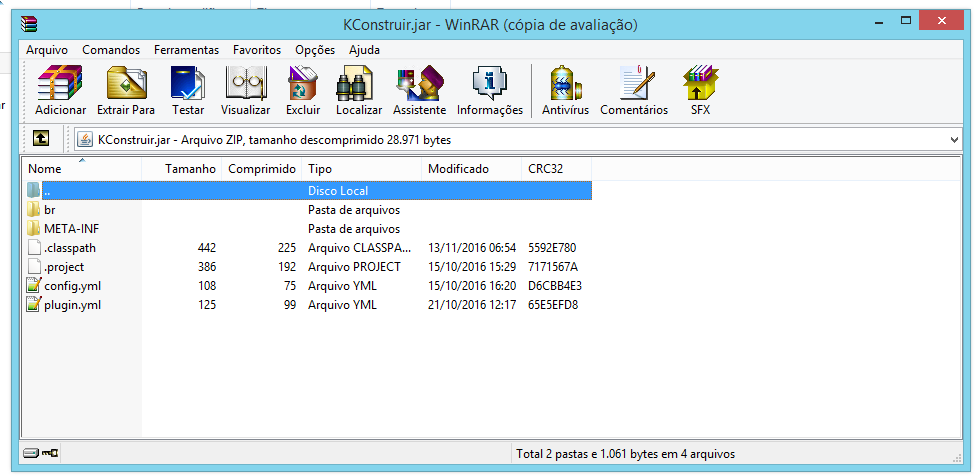
Task: Open the Localizar search tool
Action: pos(354,82)
